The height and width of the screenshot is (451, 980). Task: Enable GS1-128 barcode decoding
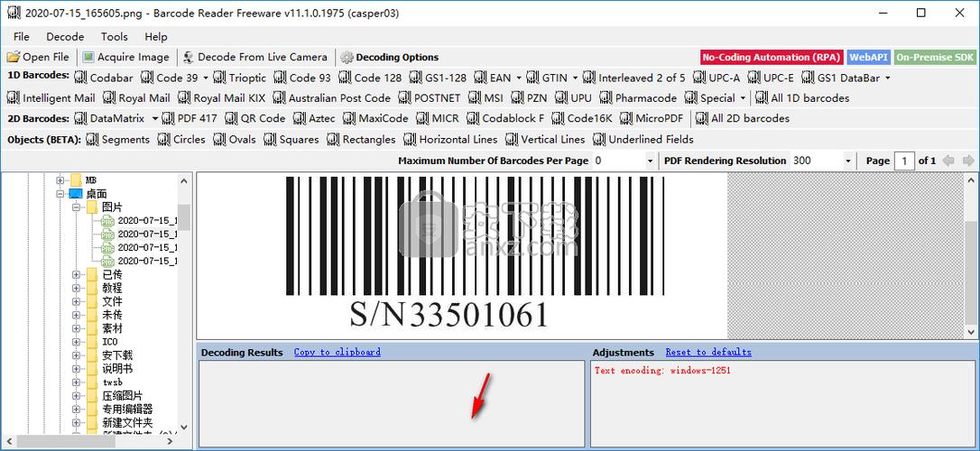click(x=439, y=78)
